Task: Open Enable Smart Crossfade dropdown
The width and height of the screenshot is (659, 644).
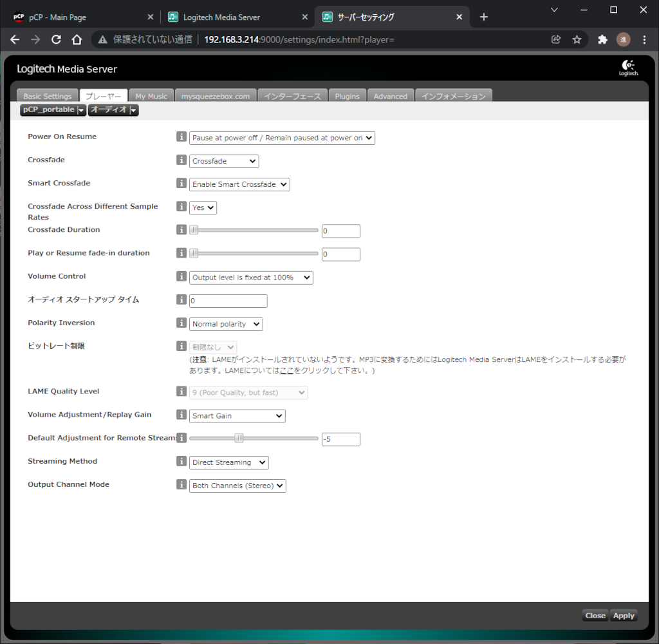Action: coord(239,184)
